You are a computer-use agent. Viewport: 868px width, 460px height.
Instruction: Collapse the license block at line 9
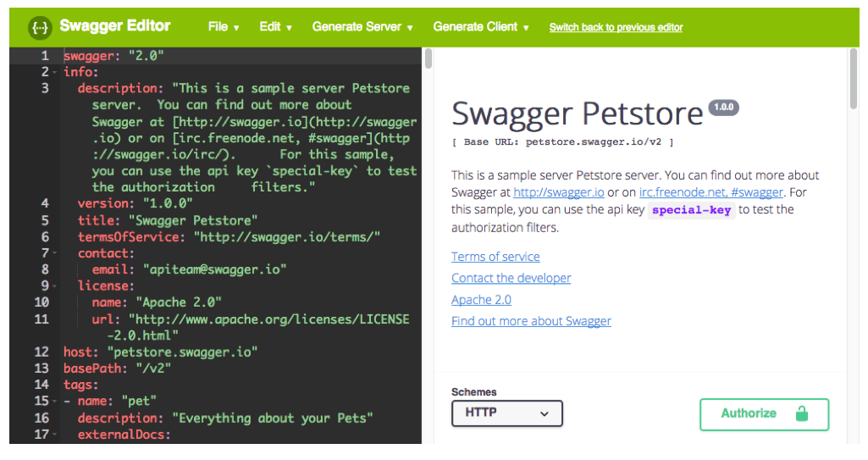pyautogui.click(x=55, y=286)
